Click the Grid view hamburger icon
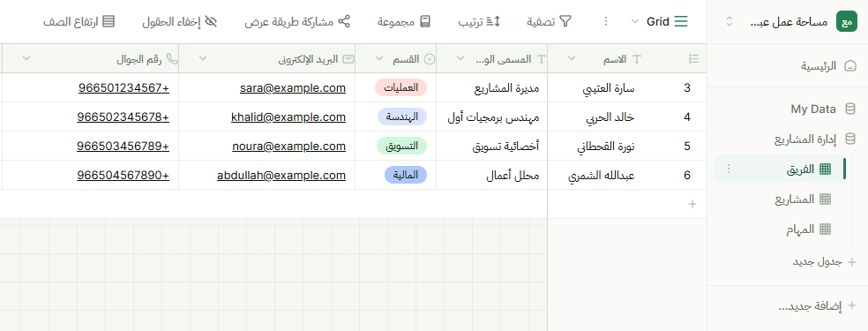Image resolution: width=868 pixels, height=331 pixels. tap(681, 21)
